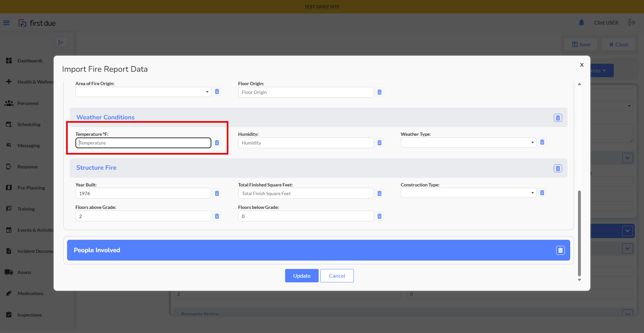The height and width of the screenshot is (333, 644).
Task: Click trash icon next to Temperature field
Action: [217, 143]
